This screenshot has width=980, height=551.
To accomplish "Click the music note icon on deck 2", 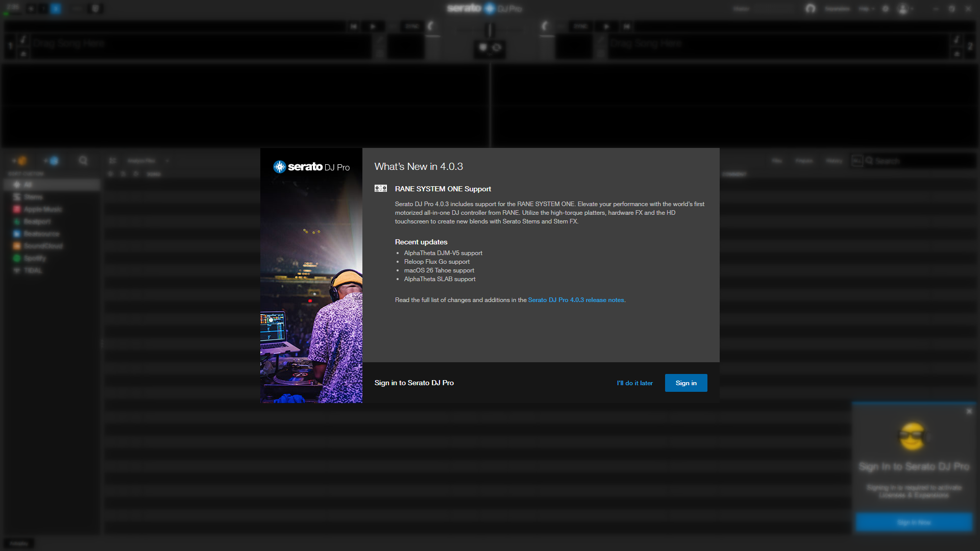I will point(957,39).
